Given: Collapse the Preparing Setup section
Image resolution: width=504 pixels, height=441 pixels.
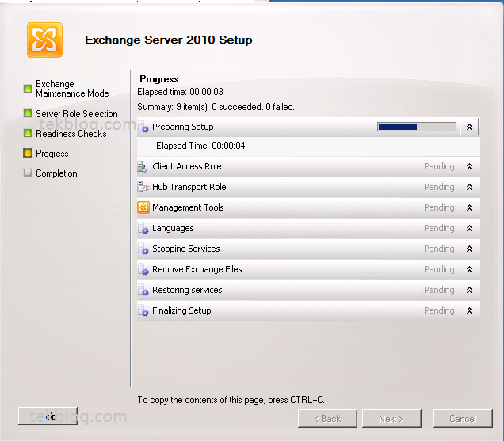Looking at the screenshot, I should pyautogui.click(x=469, y=127).
